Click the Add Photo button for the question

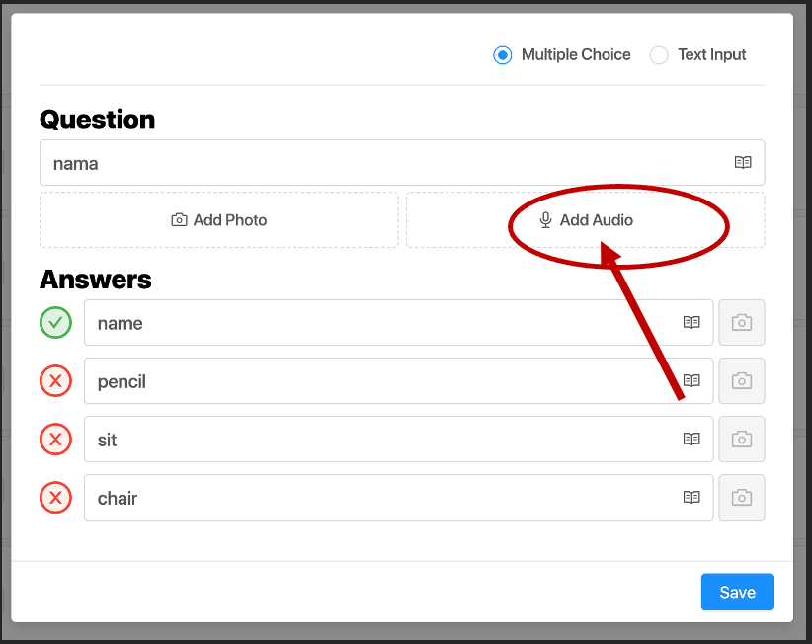point(219,220)
